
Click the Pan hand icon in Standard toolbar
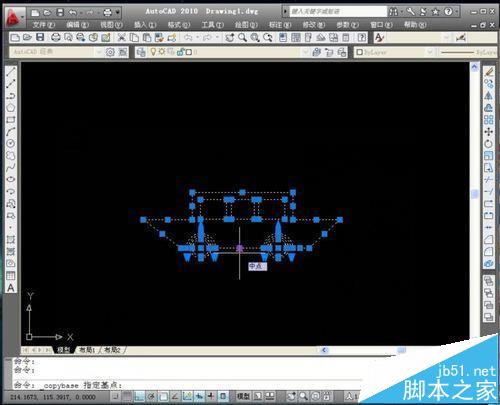click(x=230, y=37)
